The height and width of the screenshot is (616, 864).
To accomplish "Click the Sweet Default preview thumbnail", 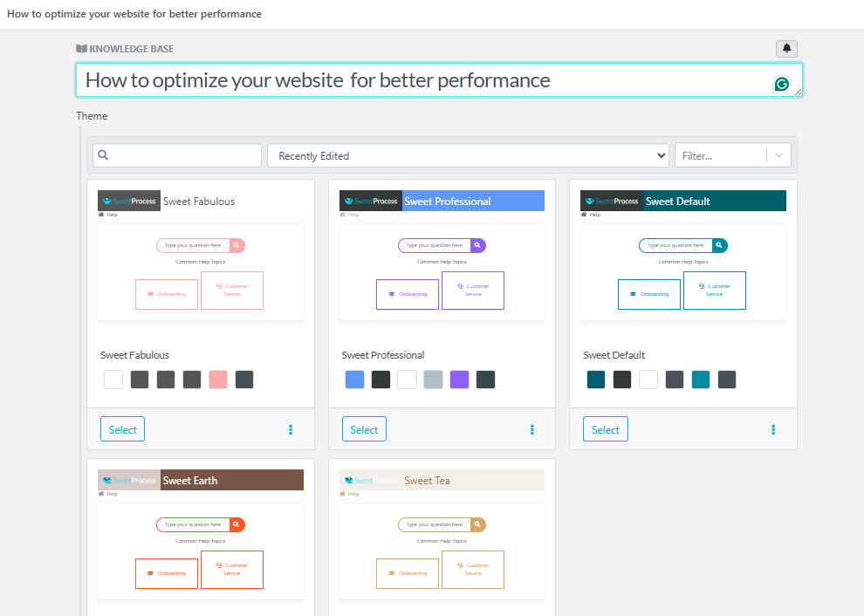I will (x=683, y=256).
